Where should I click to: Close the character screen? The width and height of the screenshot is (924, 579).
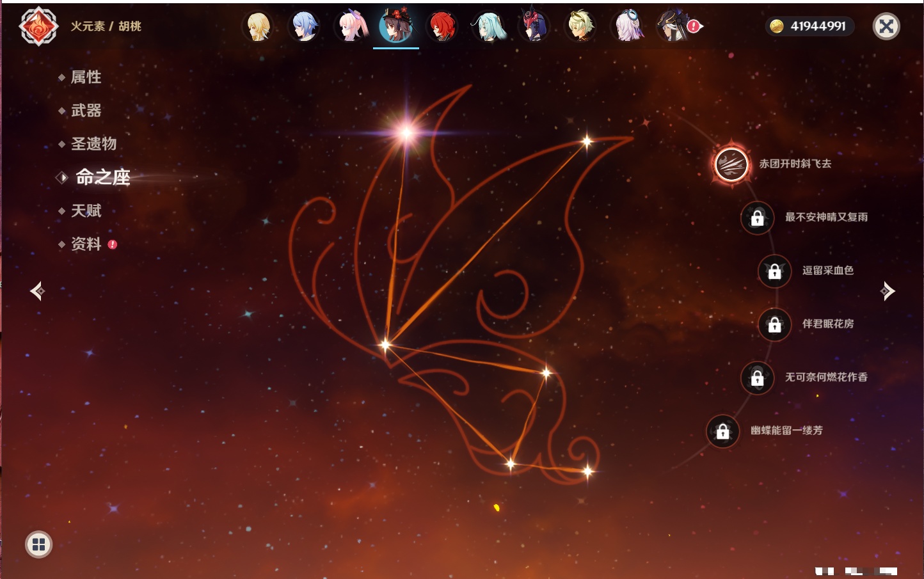pos(886,26)
